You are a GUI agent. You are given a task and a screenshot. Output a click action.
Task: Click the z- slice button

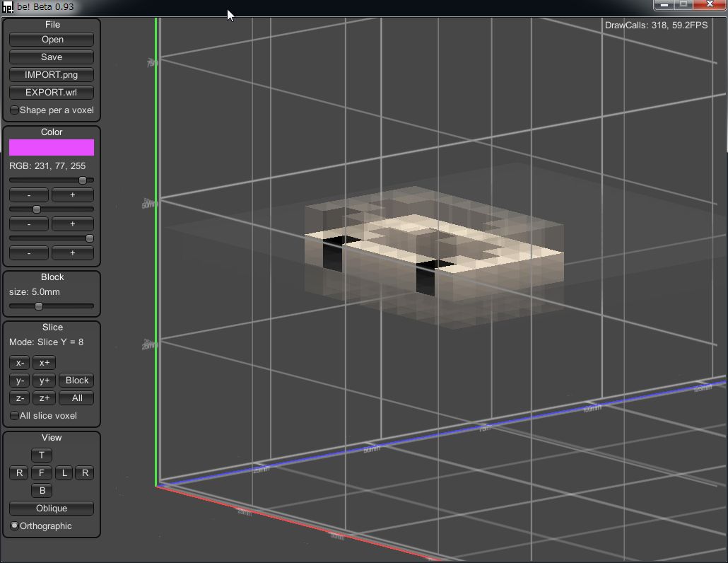pyautogui.click(x=20, y=398)
